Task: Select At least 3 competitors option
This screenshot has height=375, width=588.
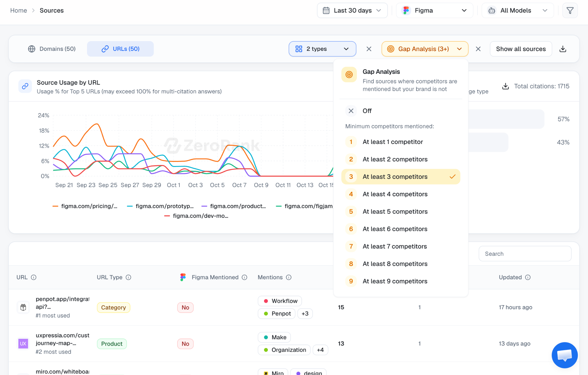Action: tap(401, 177)
